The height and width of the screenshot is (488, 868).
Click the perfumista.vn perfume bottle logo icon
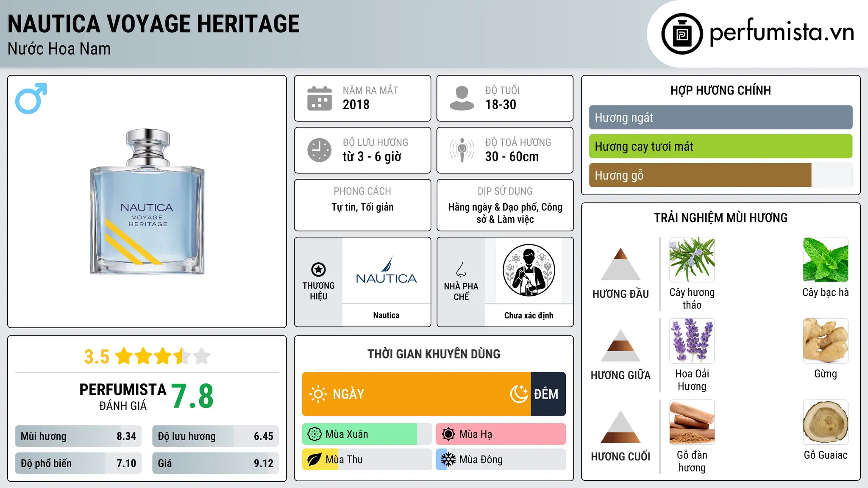tap(682, 34)
